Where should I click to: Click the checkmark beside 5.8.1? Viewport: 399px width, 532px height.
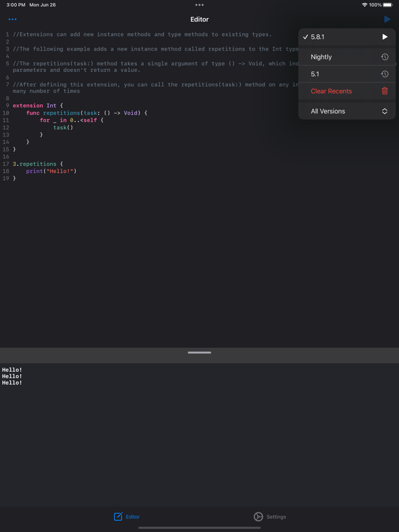[305, 37]
